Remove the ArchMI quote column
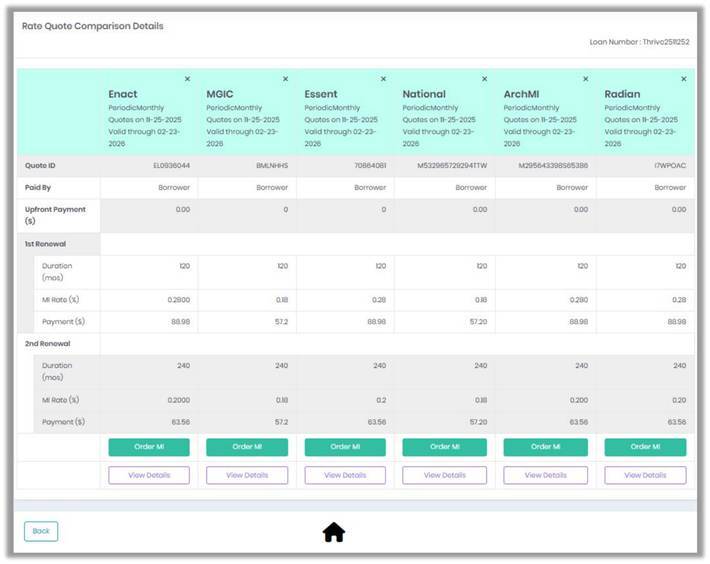This screenshot has height=564, width=710. [585, 79]
